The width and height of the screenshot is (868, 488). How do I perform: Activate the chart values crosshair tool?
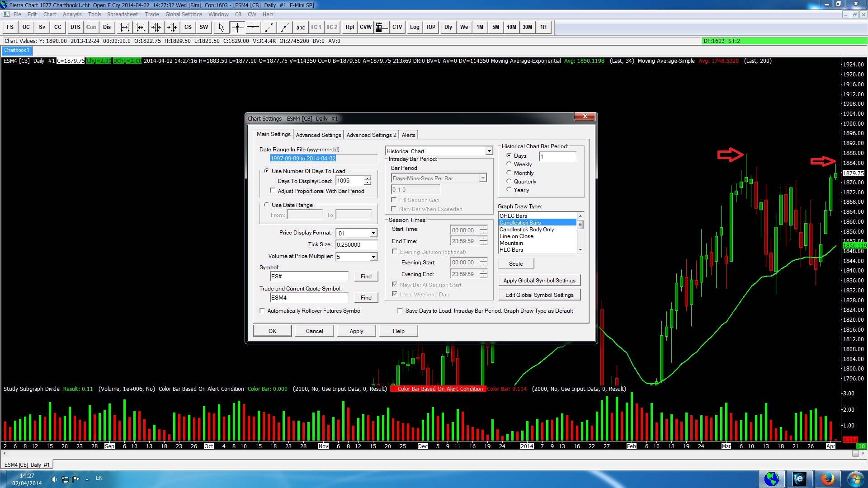coord(237,27)
